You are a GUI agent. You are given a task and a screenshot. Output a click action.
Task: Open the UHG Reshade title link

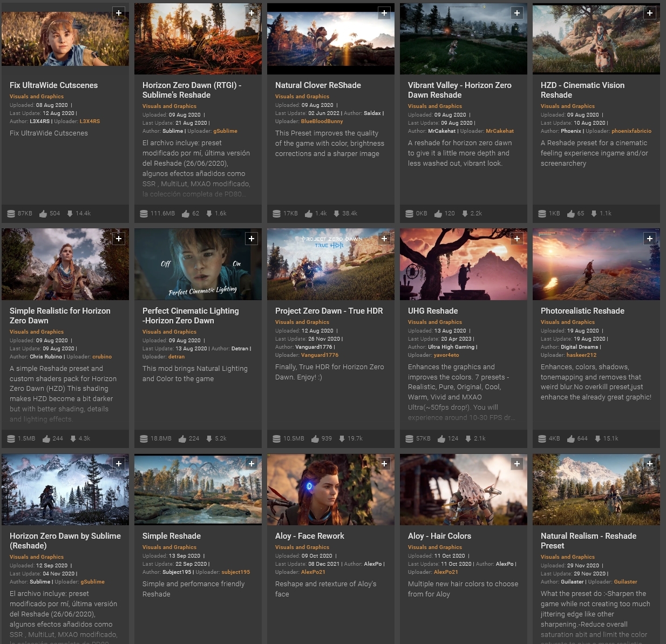pos(433,311)
